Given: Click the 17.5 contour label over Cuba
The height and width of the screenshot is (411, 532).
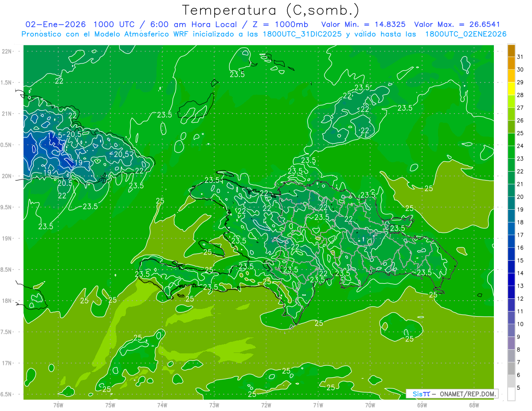Looking at the screenshot, I should (x=55, y=135).
